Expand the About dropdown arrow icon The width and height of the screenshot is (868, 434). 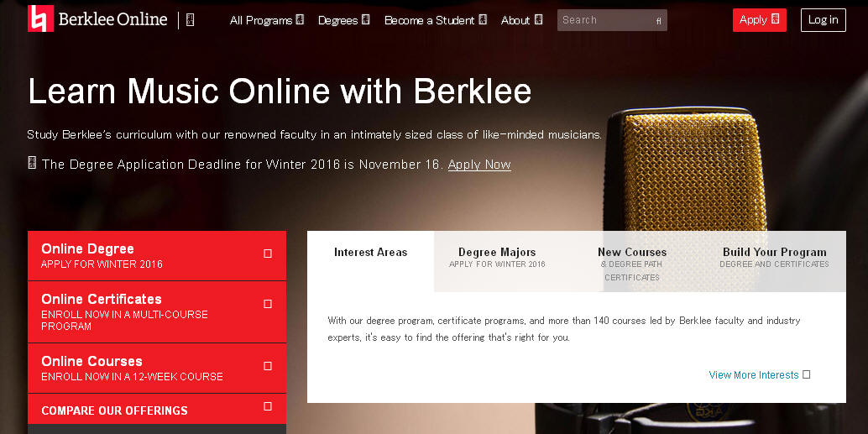pos(538,20)
